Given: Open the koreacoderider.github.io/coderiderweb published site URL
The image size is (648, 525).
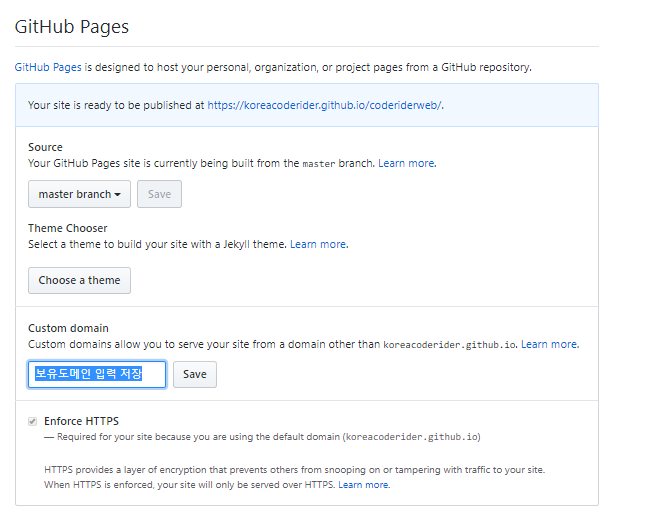Looking at the screenshot, I should (324, 105).
